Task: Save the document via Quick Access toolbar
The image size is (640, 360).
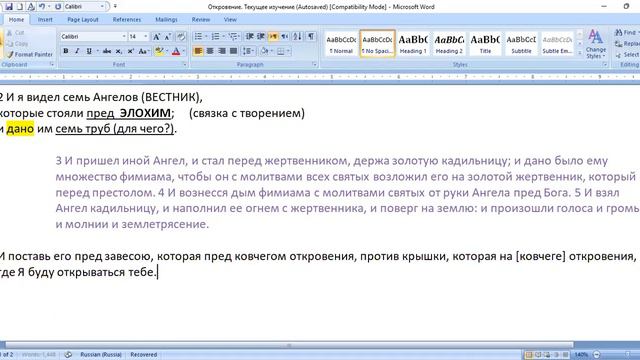Action: point(9,7)
